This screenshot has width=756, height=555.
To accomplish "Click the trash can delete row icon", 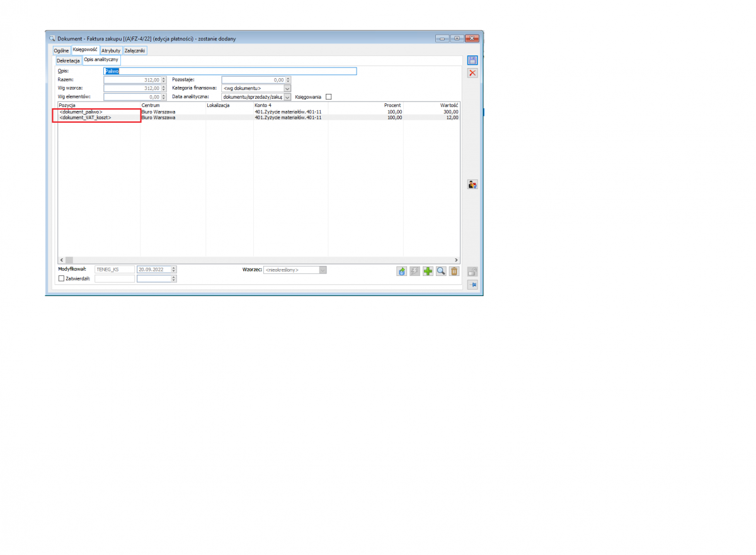I will [x=454, y=271].
